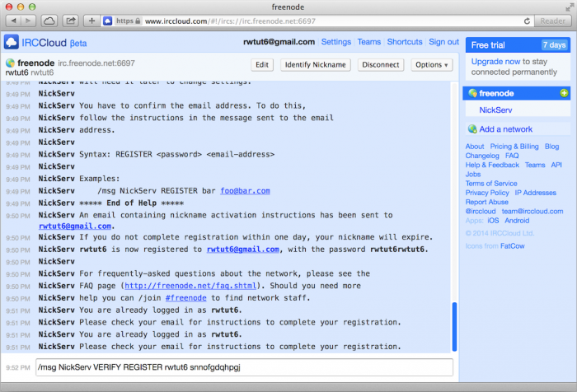The image size is (577, 392).
Task: Click the #freenode channel link
Action: click(x=185, y=298)
